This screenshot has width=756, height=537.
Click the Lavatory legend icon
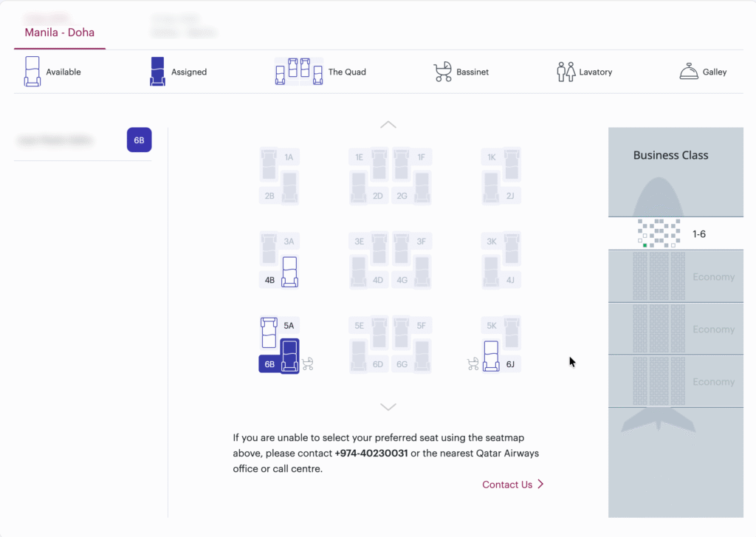tap(566, 72)
